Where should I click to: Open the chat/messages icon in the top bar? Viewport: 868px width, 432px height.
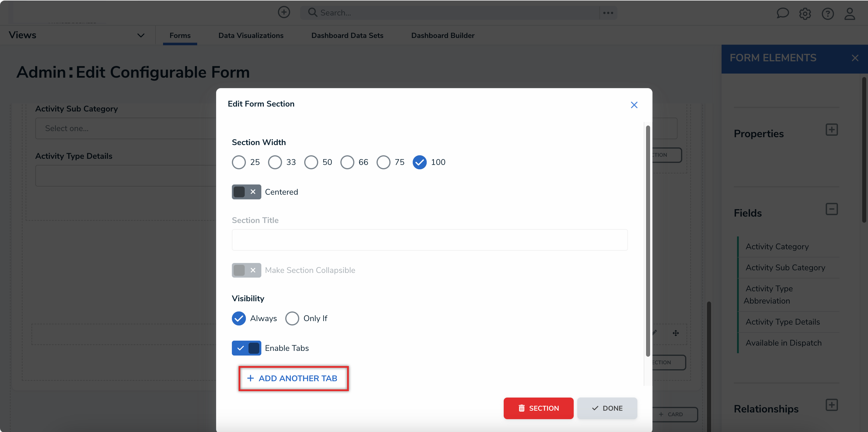tap(783, 13)
